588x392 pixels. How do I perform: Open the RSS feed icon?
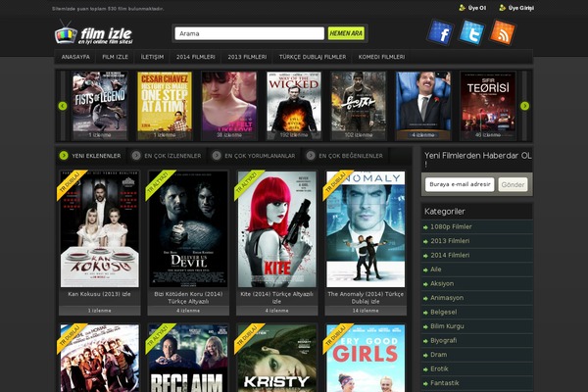pyautogui.click(x=503, y=32)
